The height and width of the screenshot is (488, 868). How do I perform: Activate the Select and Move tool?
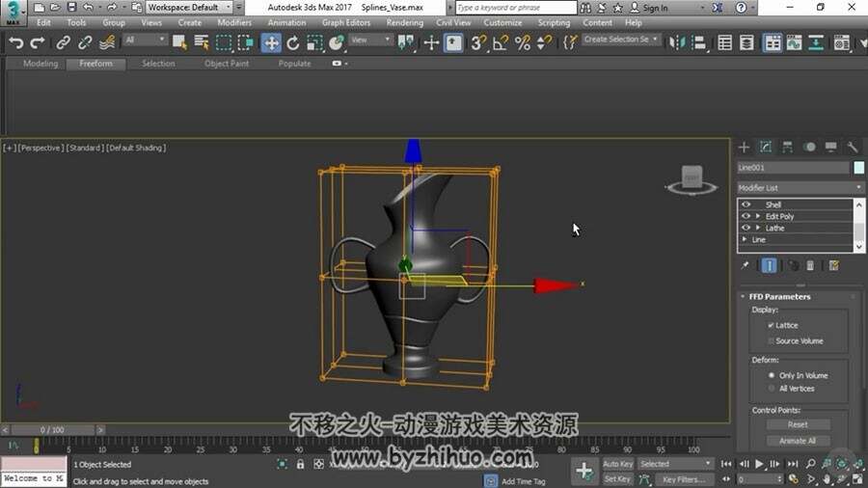271,43
